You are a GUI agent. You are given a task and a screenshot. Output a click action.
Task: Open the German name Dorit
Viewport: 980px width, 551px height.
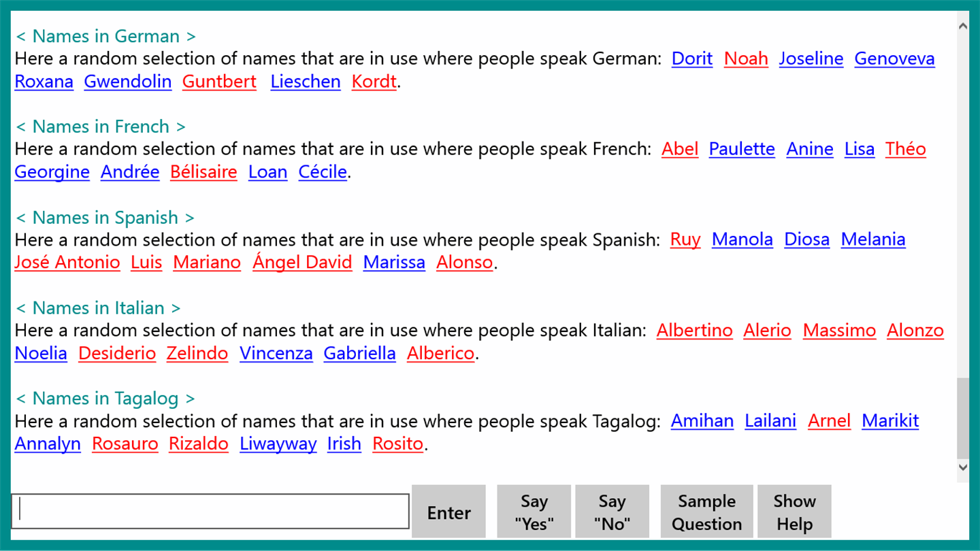pyautogui.click(x=692, y=59)
